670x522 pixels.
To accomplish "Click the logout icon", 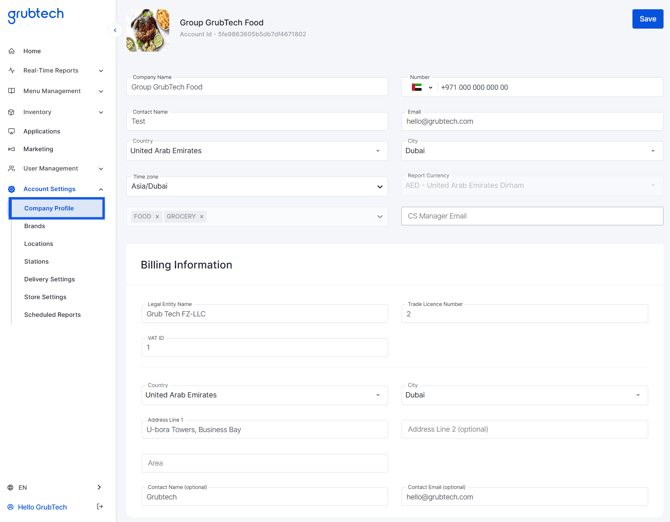I will (100, 507).
